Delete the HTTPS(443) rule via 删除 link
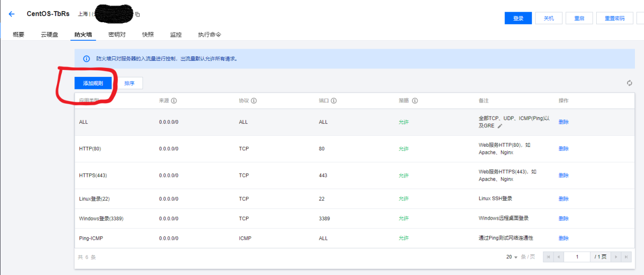This screenshot has height=275, width=644. pyautogui.click(x=563, y=175)
